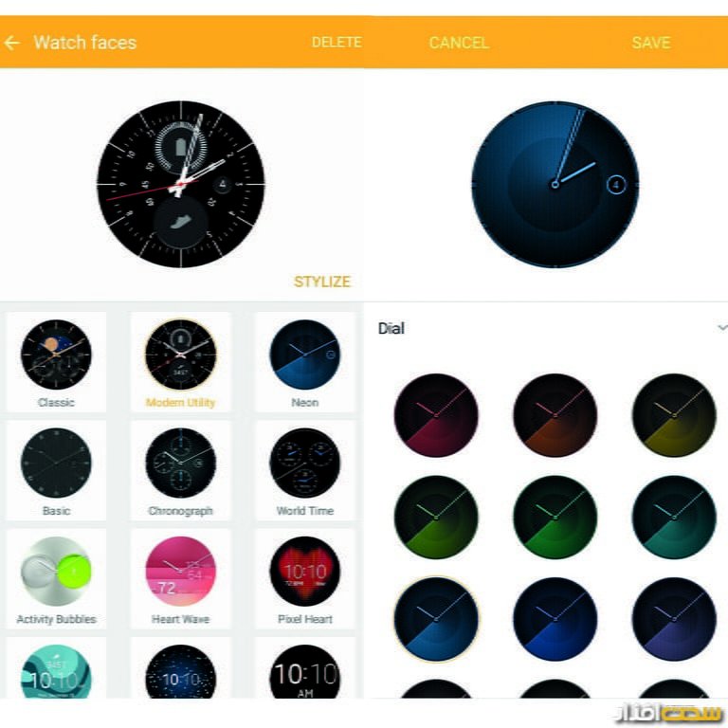Pick the yellow dial color
The width and height of the screenshot is (728, 728).
(674, 415)
